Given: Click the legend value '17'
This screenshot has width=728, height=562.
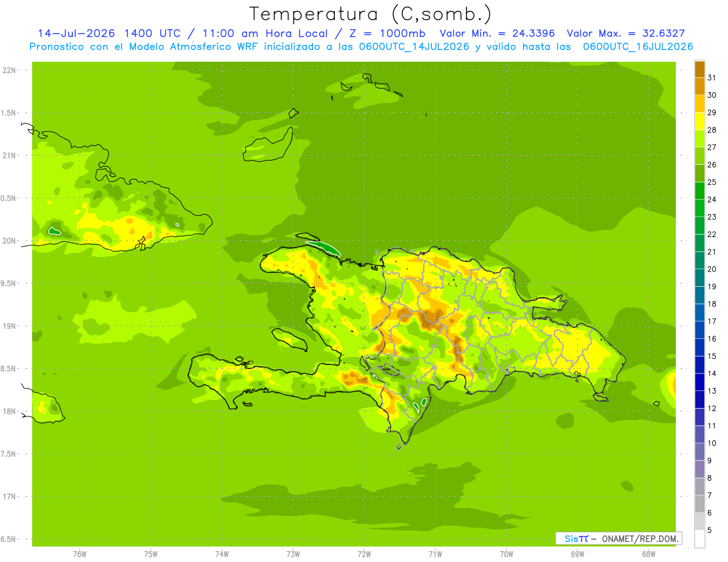Looking at the screenshot, I should (x=712, y=321).
